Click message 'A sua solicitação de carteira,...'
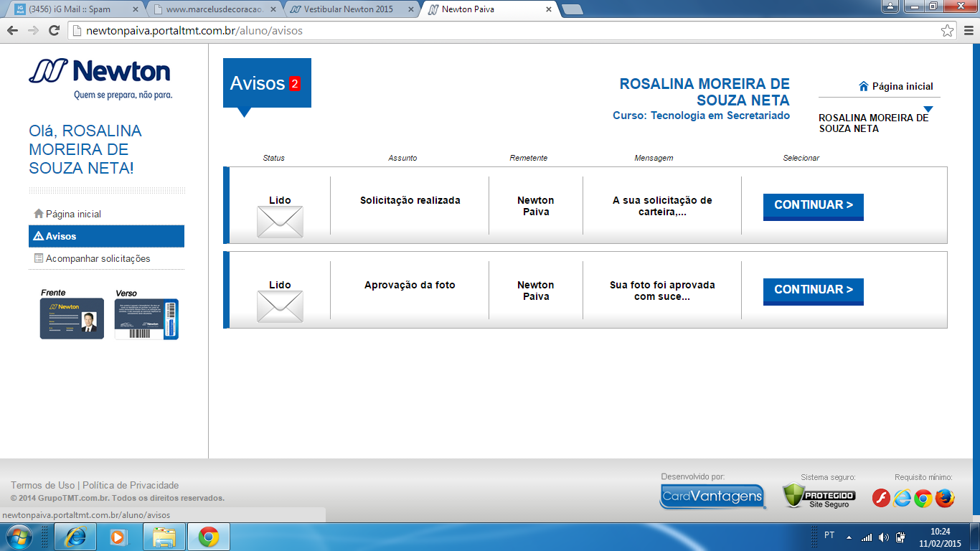The image size is (980, 551). (662, 206)
